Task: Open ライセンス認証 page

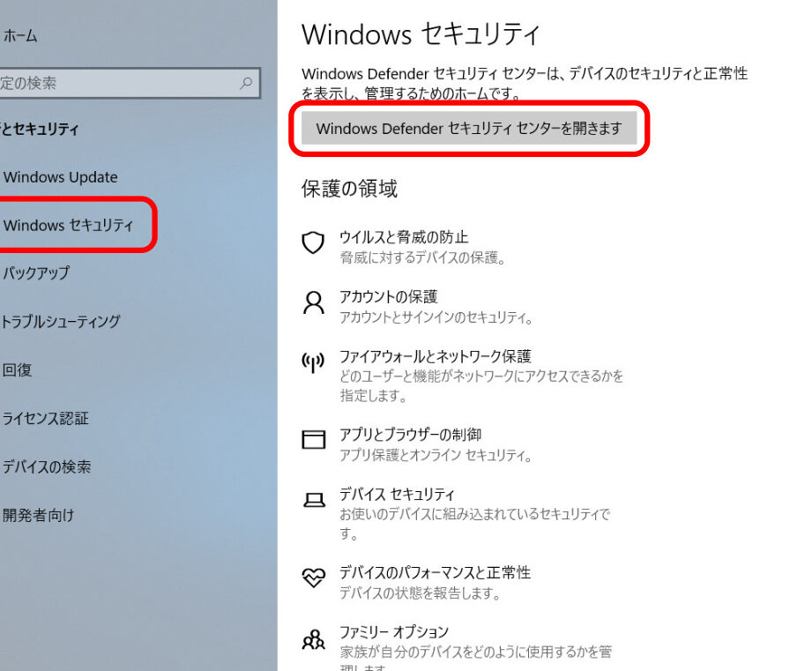Action: [x=45, y=419]
